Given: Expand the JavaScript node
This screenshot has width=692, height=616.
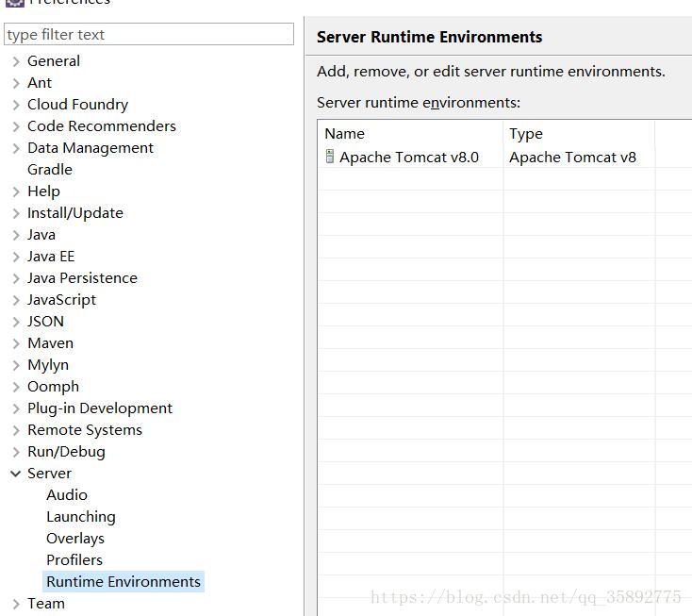Looking at the screenshot, I should pyautogui.click(x=16, y=300).
